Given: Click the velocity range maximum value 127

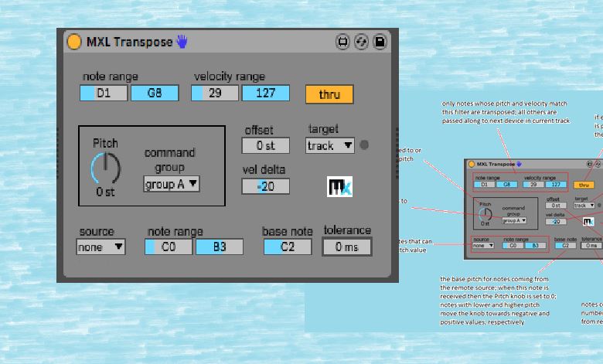Looking at the screenshot, I should [266, 94].
